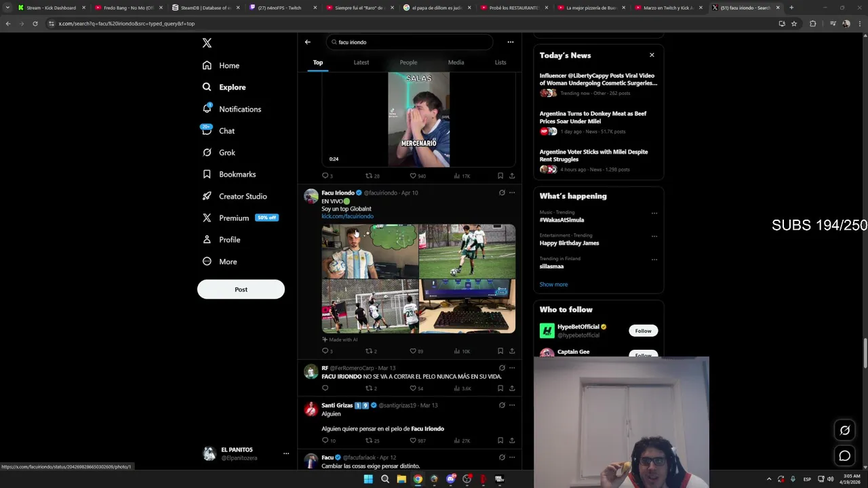Reload the browser page

[x=35, y=24]
